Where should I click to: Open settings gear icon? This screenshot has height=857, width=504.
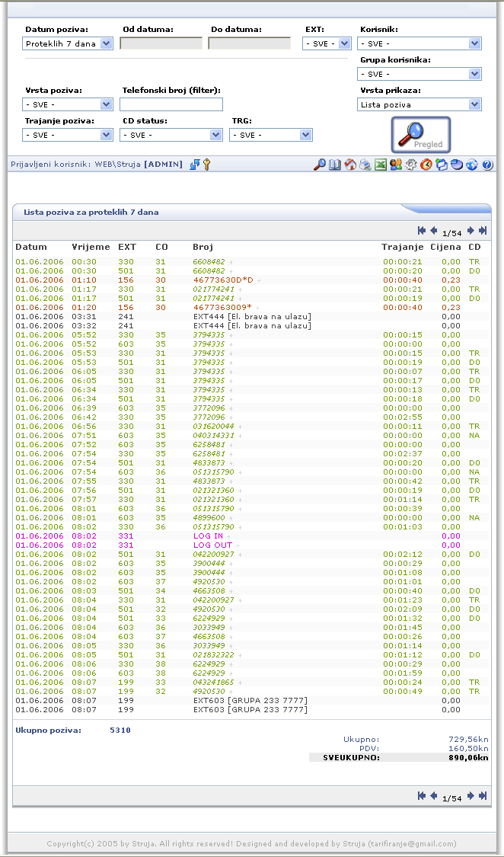click(411, 164)
